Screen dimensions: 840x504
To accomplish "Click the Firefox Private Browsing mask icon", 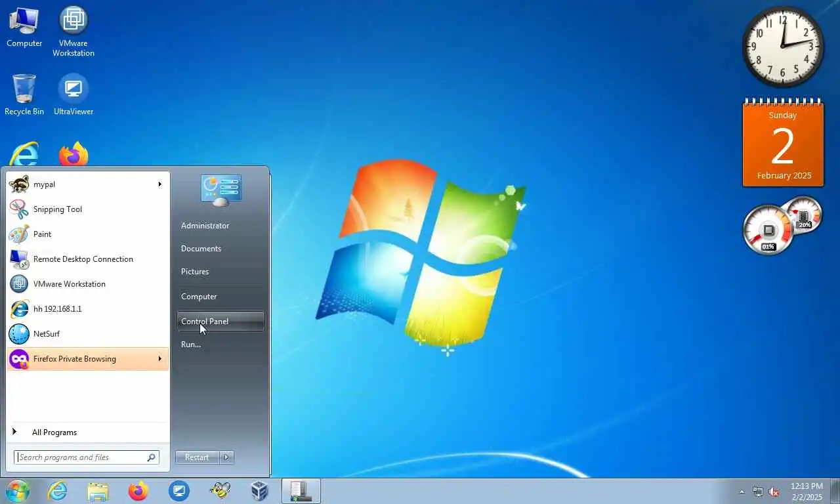I will click(19, 359).
